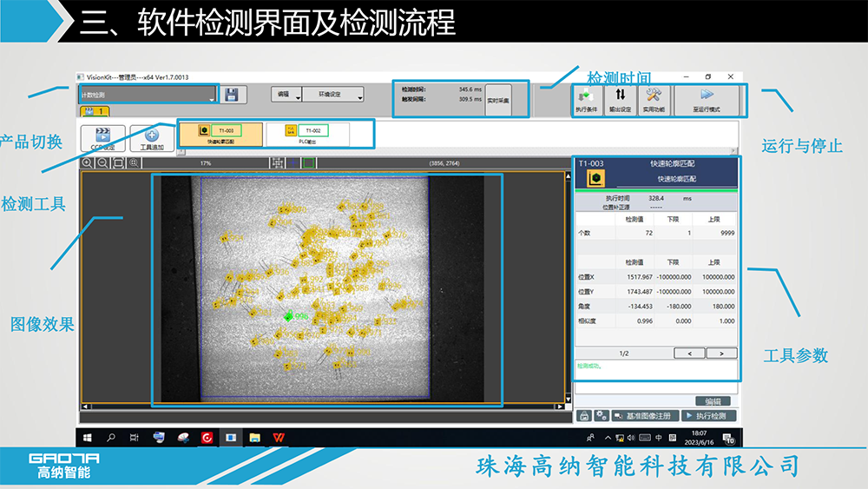Screen dimensions: 868x489
Task: Open 实用功能 utility tools
Action: tap(654, 99)
